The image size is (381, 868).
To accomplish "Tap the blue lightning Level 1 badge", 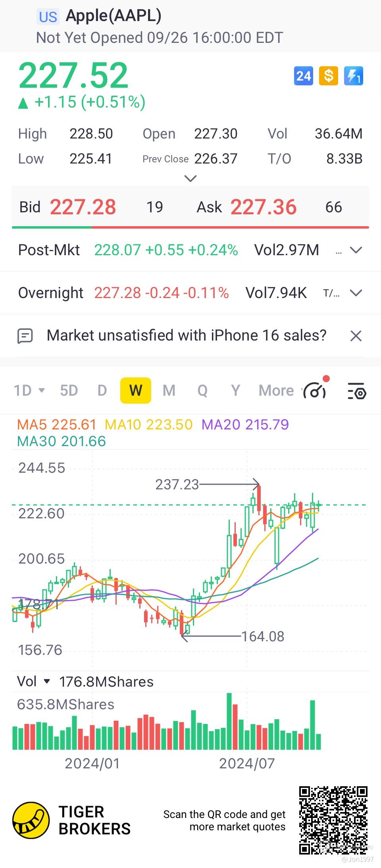I will pyautogui.click(x=354, y=76).
